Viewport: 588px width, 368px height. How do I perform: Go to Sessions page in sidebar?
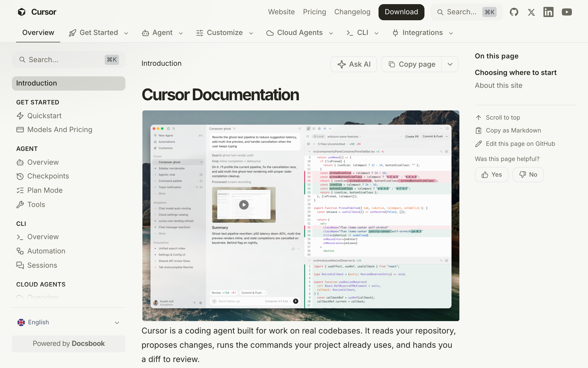[42, 265]
